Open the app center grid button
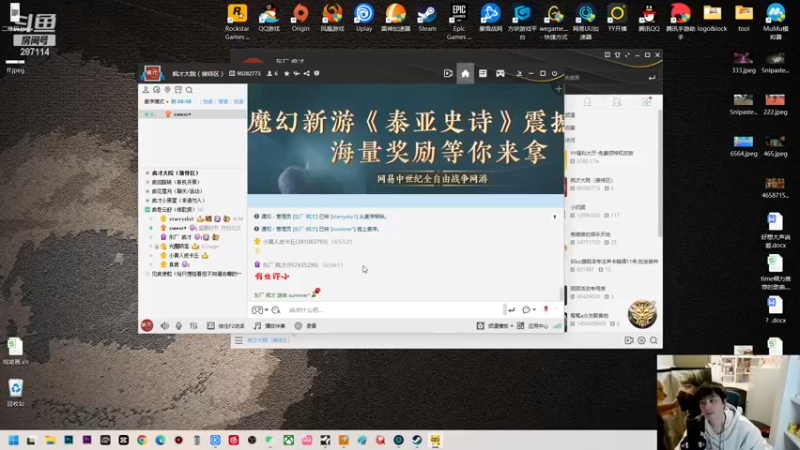The image size is (800, 450). (532, 326)
